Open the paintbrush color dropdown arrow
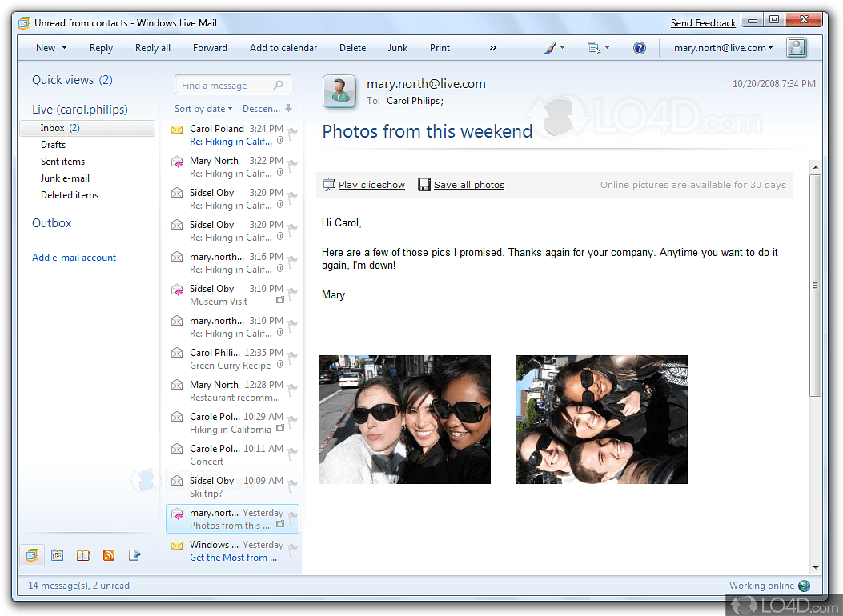This screenshot has width=843, height=616. pyautogui.click(x=563, y=48)
